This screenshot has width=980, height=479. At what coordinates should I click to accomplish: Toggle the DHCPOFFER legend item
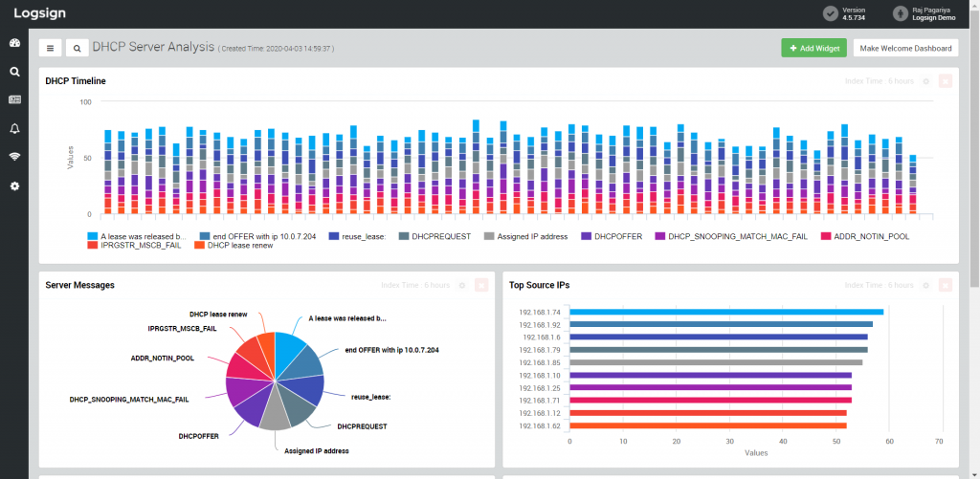coord(612,237)
